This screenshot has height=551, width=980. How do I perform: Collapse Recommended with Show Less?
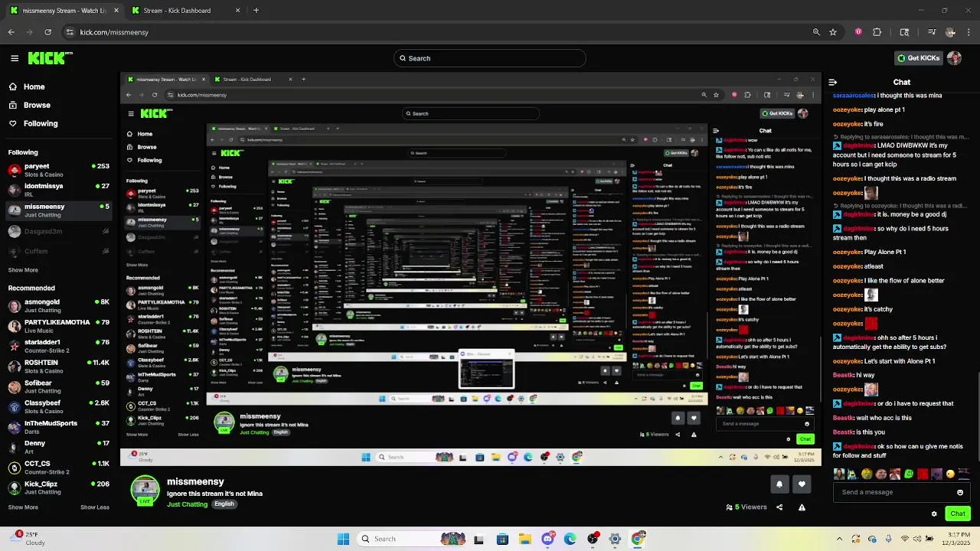pos(94,507)
